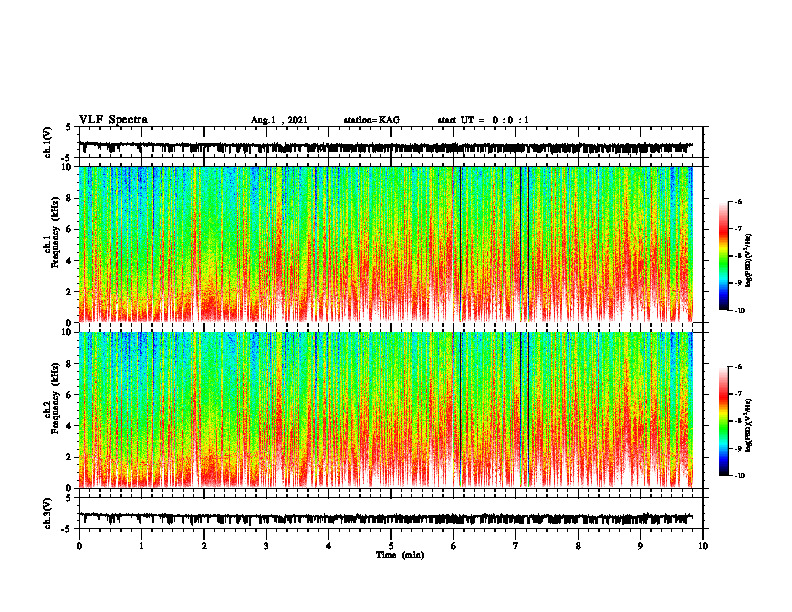Click the ch.2 color bar "log(PSD)" label
Viewport: 792px width, 612px height.
(x=749, y=426)
